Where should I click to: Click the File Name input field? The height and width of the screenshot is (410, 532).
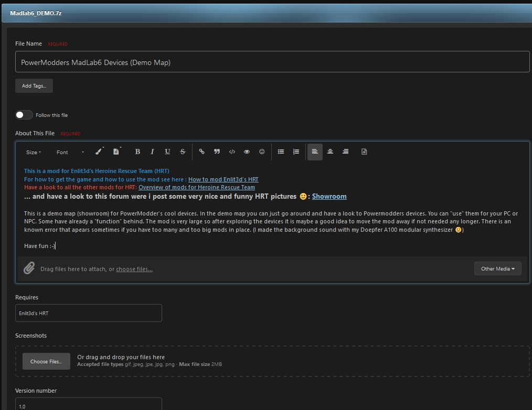[x=272, y=62]
